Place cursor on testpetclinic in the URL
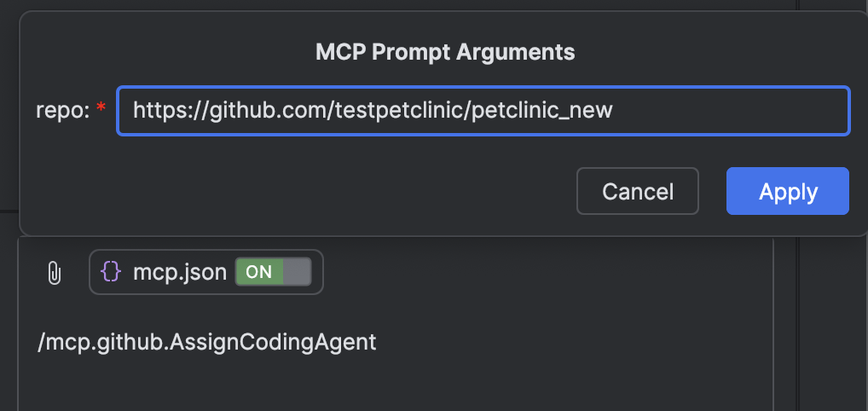The height and width of the screenshot is (411, 868). click(x=402, y=110)
